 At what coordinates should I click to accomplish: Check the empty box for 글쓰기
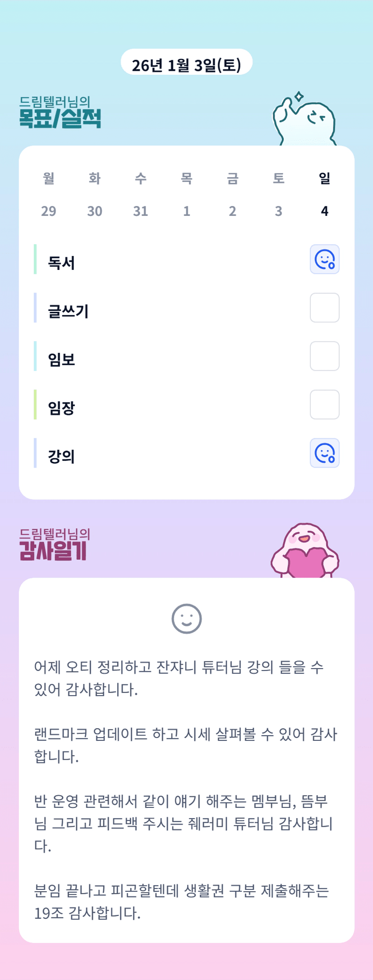coord(324,308)
